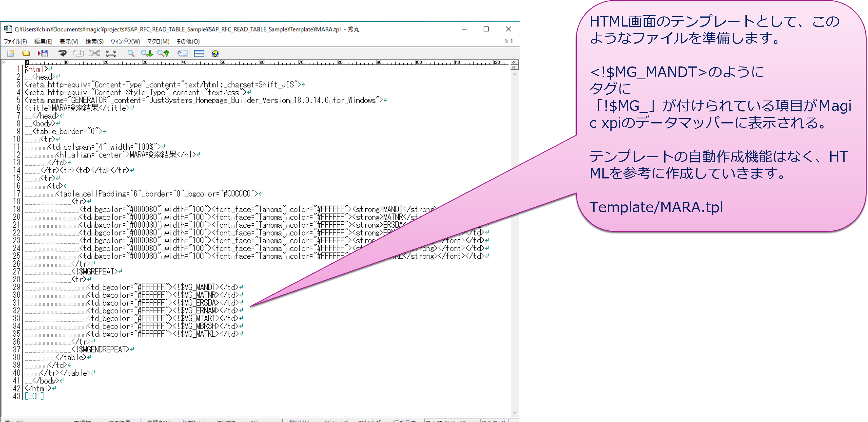Click the Find magnifier toolbar icon

pos(131,53)
